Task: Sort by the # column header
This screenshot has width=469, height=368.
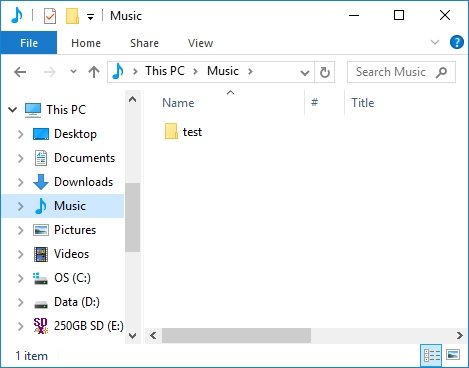Action: coord(314,102)
